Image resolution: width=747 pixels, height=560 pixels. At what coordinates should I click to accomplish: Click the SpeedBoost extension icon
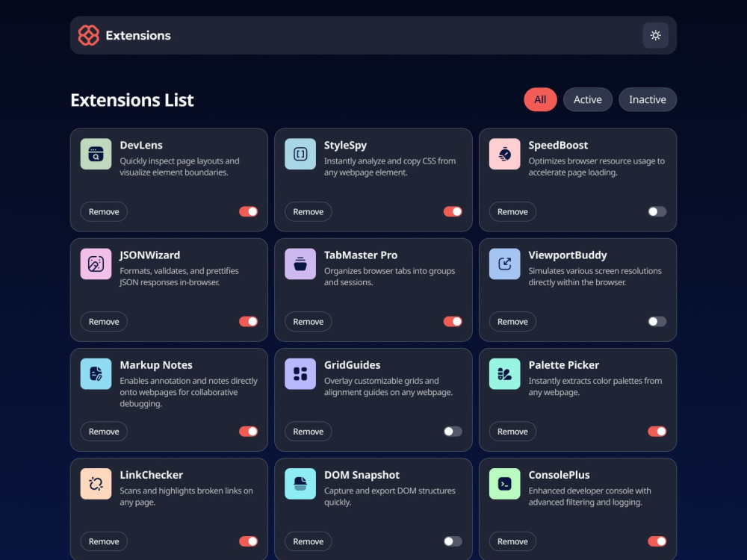504,154
